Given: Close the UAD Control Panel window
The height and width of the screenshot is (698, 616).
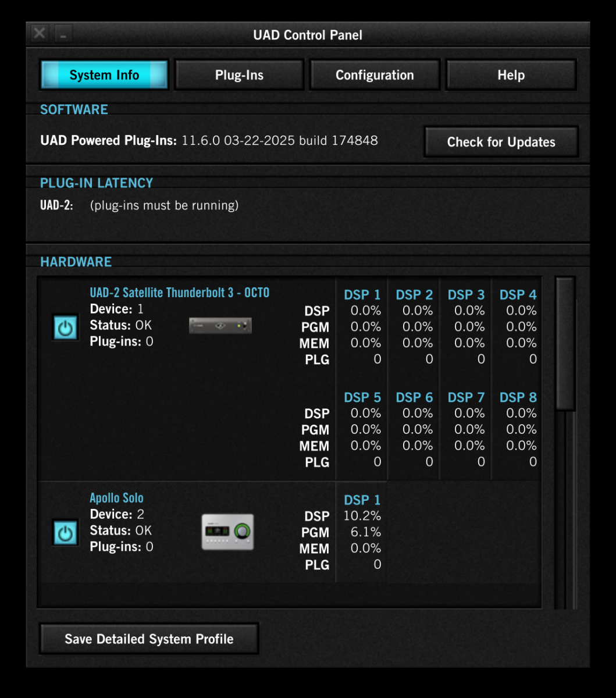Looking at the screenshot, I should pos(39,33).
